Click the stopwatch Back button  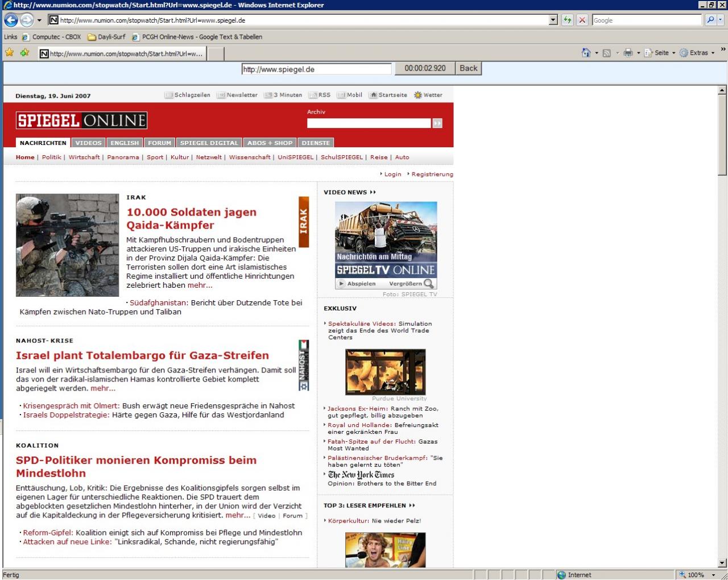[469, 68]
